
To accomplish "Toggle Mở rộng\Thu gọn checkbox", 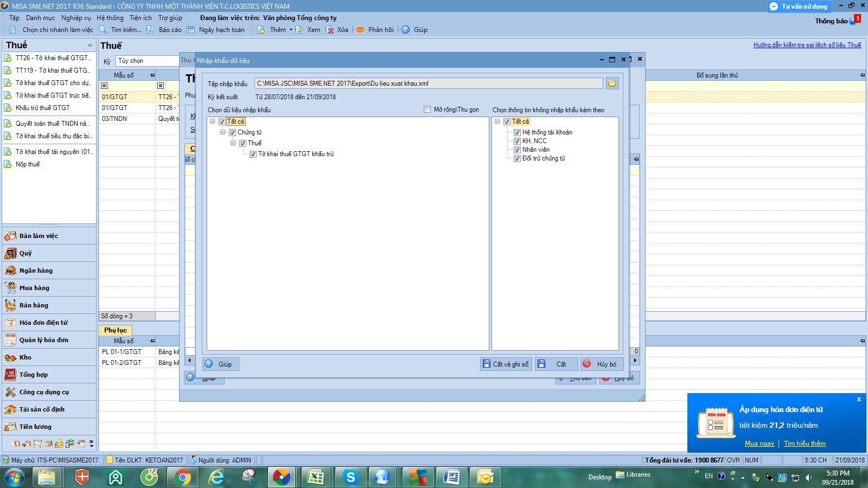I will pos(427,110).
